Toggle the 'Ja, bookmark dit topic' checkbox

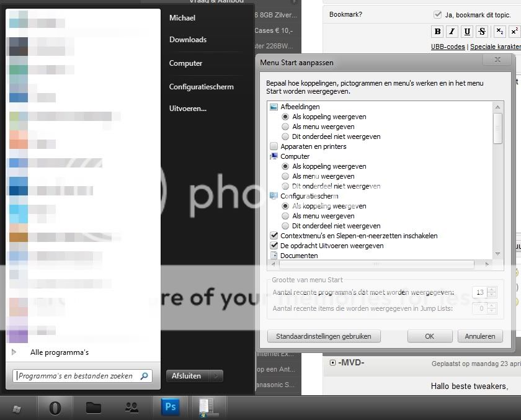438,15
